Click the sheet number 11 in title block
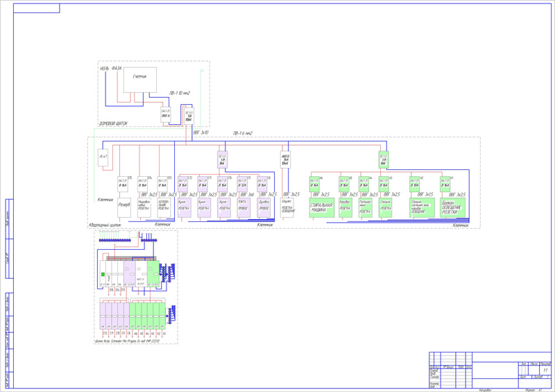The width and height of the screenshot is (555, 392). click(545, 370)
